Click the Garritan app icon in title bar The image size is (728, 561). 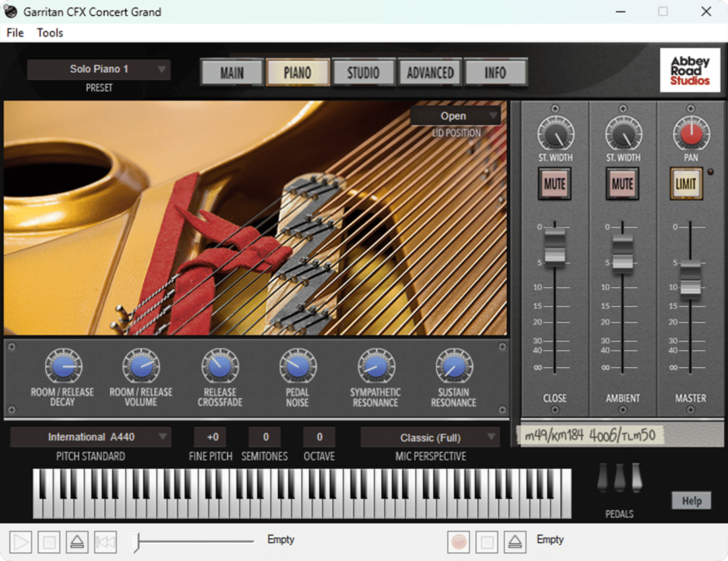pyautogui.click(x=11, y=11)
